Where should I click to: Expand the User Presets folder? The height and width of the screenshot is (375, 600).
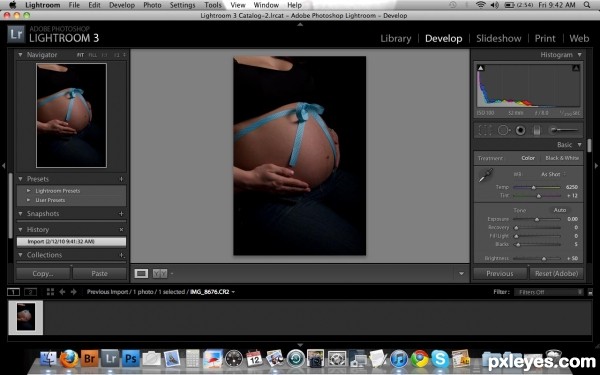(29, 200)
